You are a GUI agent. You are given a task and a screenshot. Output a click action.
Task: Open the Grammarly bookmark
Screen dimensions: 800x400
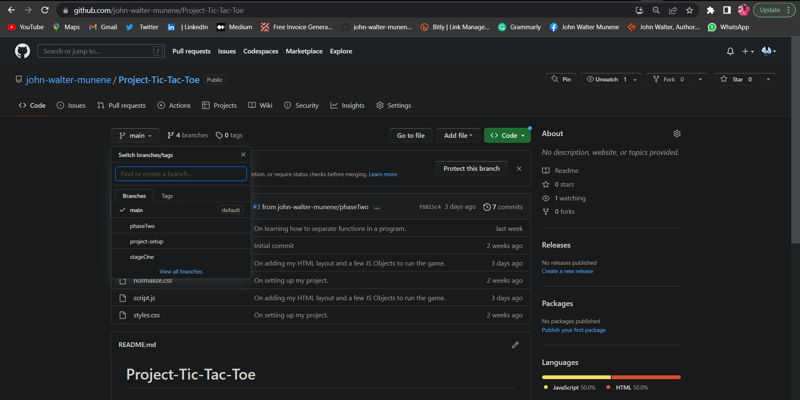519,27
